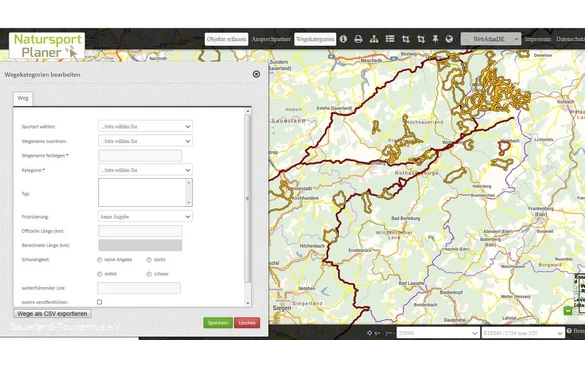
Task: Click 'Wege als CSV exportieren' button
Action: [x=52, y=314]
